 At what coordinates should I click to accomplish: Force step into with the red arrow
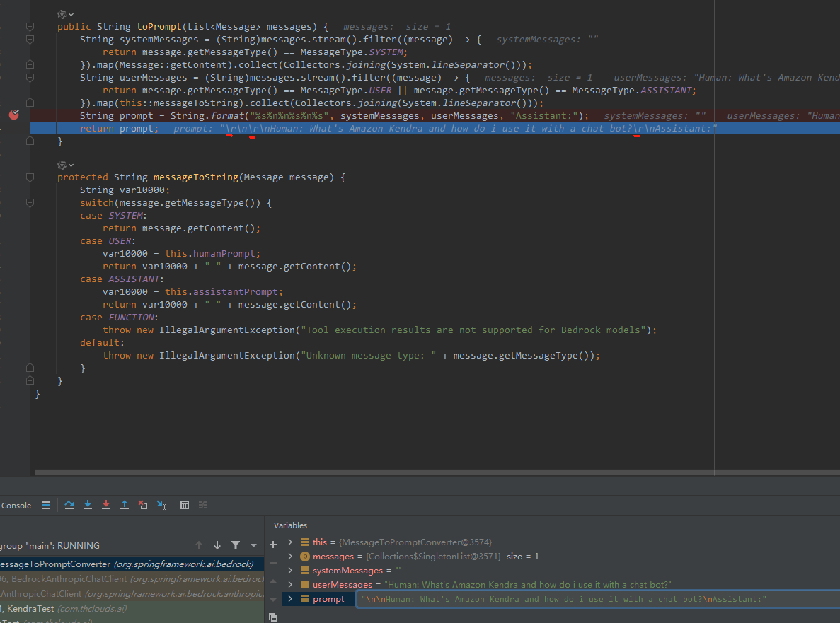pos(106,505)
